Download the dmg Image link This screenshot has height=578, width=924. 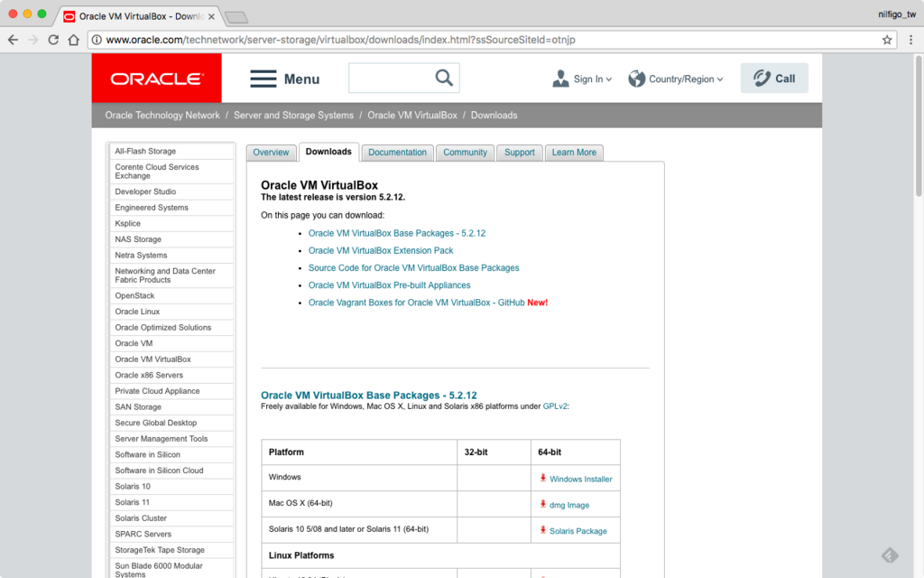569,505
